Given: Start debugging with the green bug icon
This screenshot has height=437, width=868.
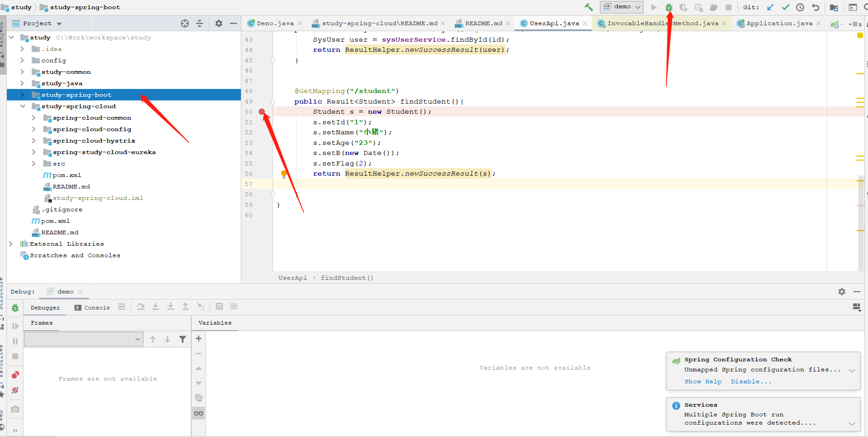Looking at the screenshot, I should 669,7.
